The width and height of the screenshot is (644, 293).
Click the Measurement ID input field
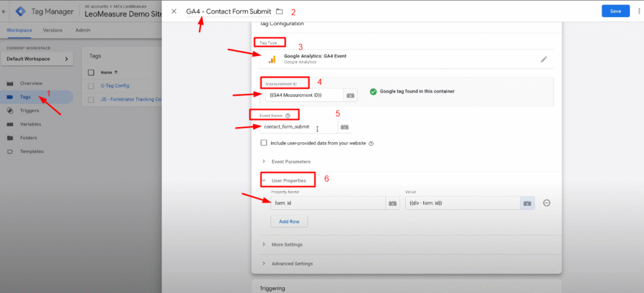click(x=304, y=95)
